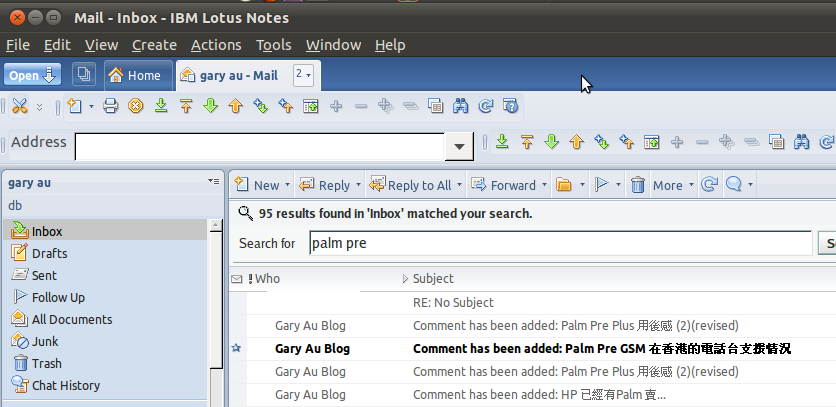Open the Actions menu

(216, 45)
